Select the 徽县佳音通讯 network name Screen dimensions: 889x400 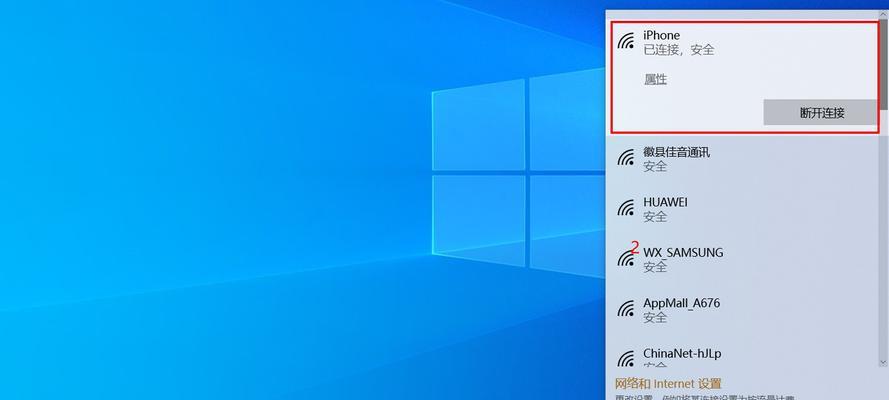[x=676, y=152]
